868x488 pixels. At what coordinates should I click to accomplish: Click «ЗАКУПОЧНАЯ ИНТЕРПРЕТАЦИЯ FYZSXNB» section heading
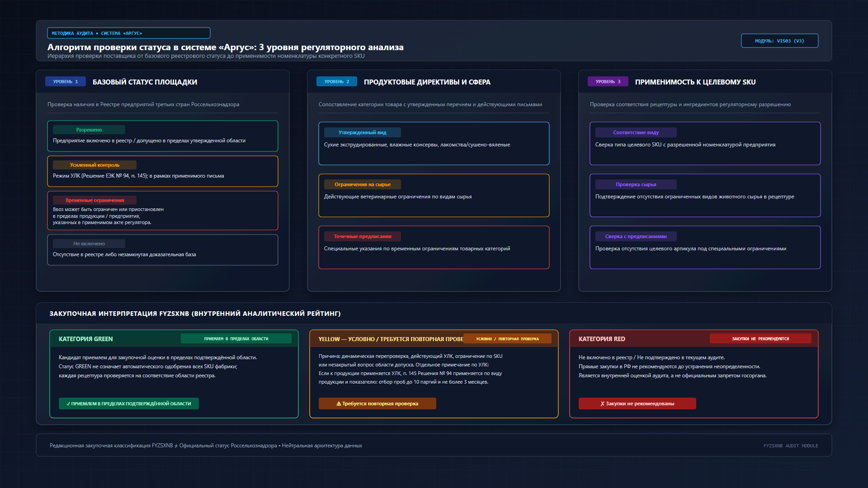[x=195, y=314]
